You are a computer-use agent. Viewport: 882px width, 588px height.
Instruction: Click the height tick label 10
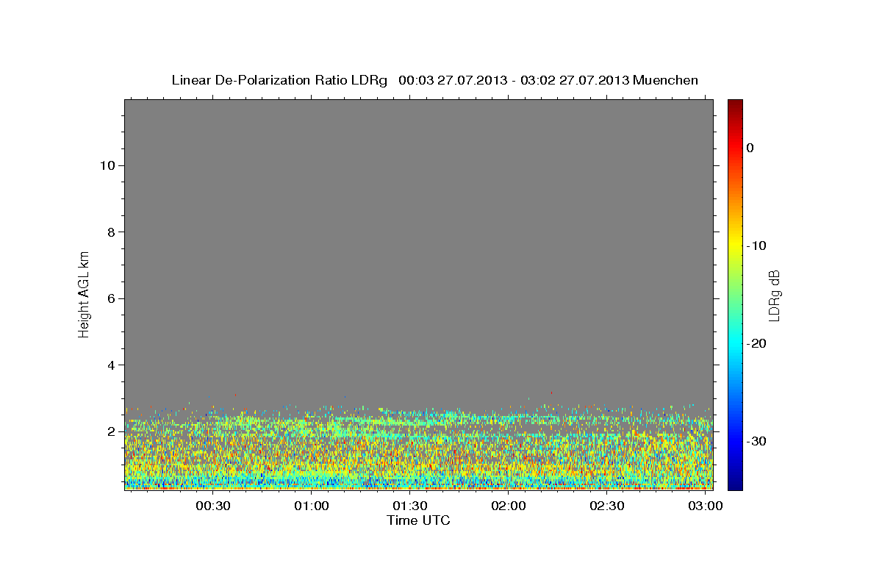pos(107,165)
